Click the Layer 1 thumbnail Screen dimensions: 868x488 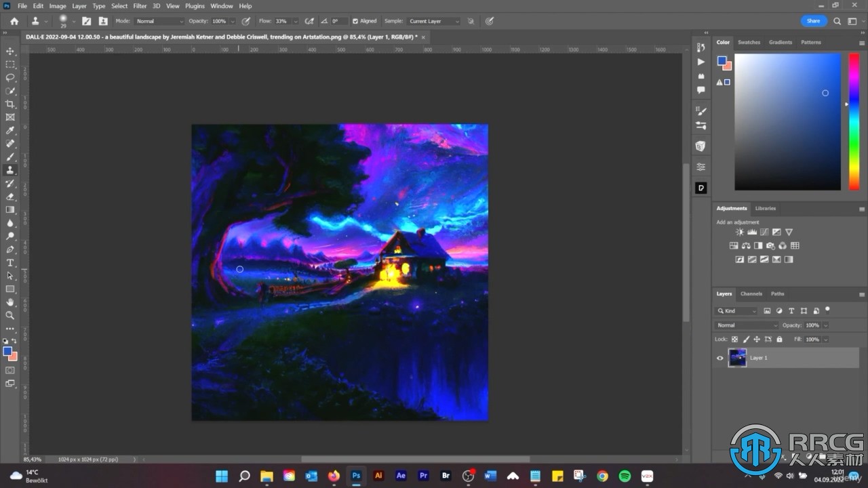[737, 358]
